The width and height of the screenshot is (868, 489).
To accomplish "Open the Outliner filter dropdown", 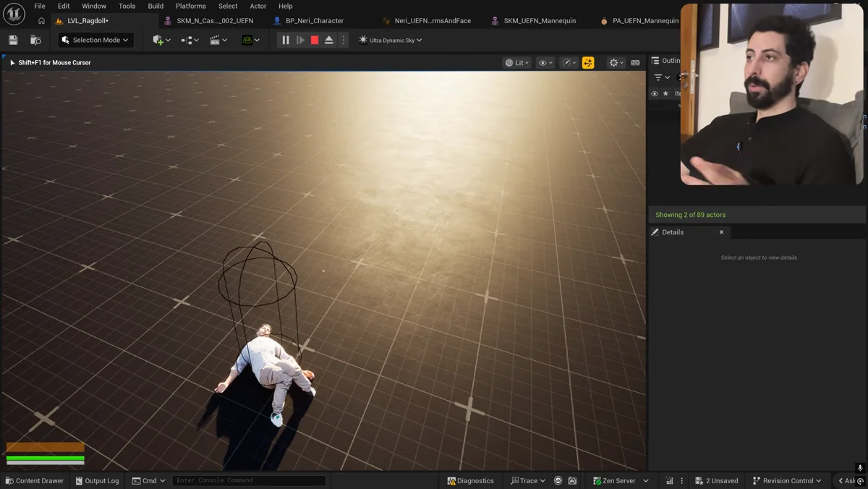I will click(662, 77).
